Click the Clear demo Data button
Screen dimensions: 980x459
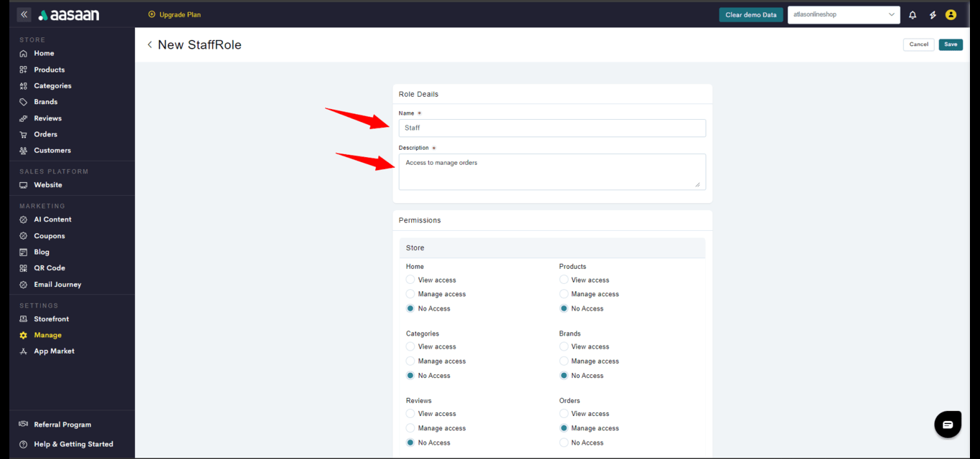pos(750,15)
